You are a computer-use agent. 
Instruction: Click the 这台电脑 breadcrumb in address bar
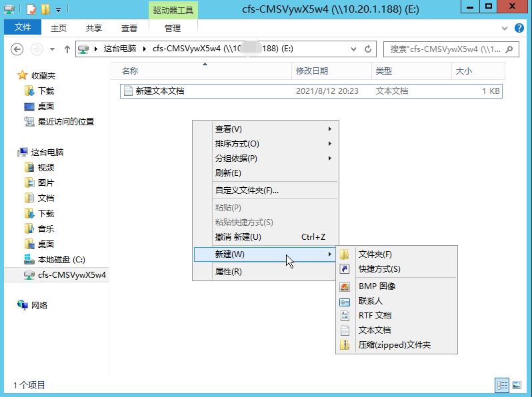pos(120,49)
